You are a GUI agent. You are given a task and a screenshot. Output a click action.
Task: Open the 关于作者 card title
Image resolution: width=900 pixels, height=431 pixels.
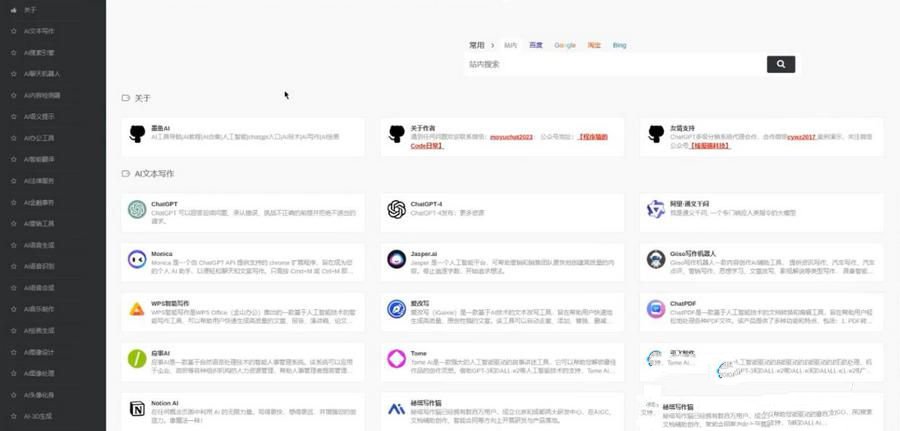422,129
